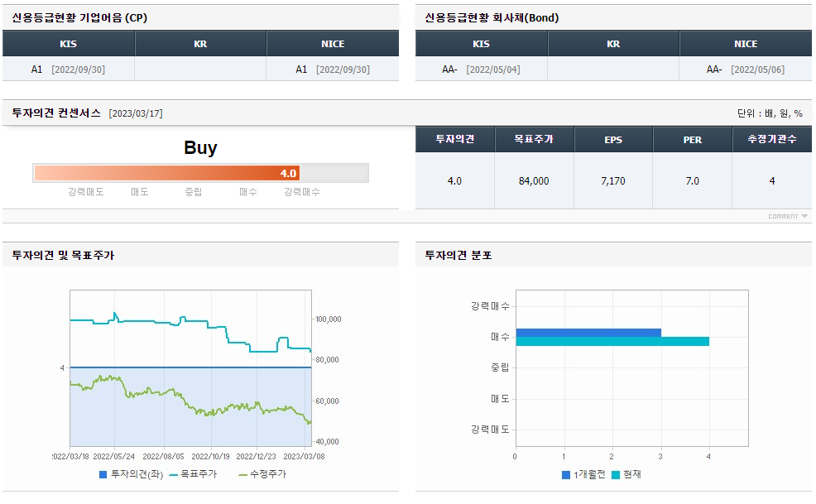Click the NICE AA- [2022/05/06] rating cell

746,70
